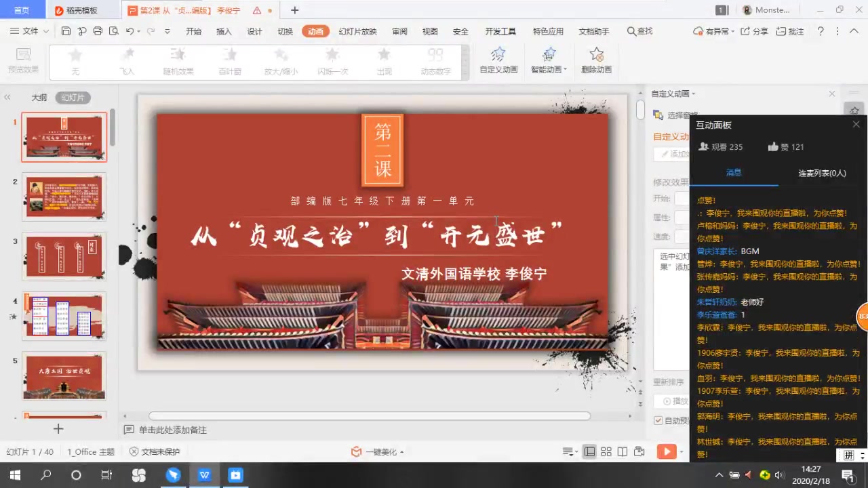The image size is (868, 488).
Task: Click the notes icon beside 单击此处添加备注
Action: 129,430
